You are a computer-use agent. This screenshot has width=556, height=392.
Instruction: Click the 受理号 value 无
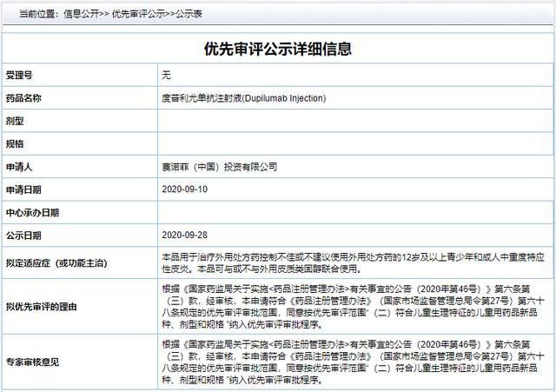[x=167, y=75]
